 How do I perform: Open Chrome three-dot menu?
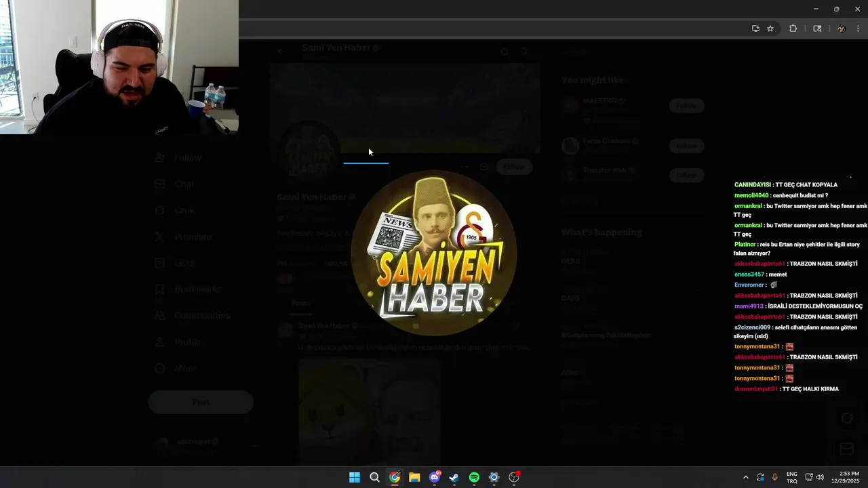pos(858,28)
